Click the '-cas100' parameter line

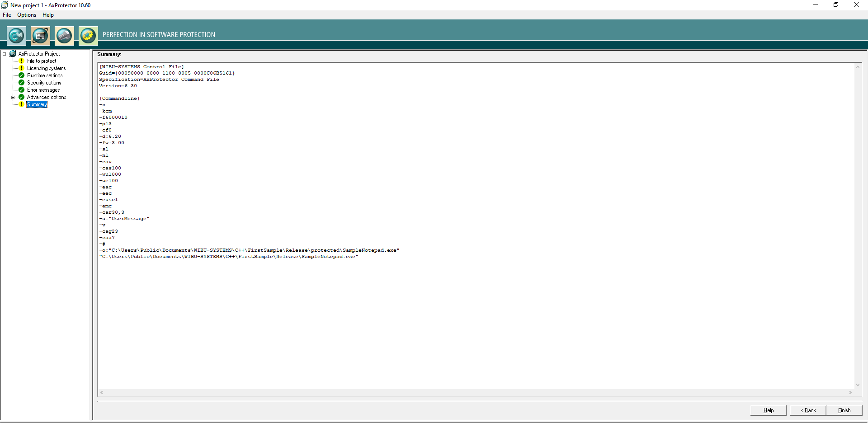pyautogui.click(x=110, y=168)
